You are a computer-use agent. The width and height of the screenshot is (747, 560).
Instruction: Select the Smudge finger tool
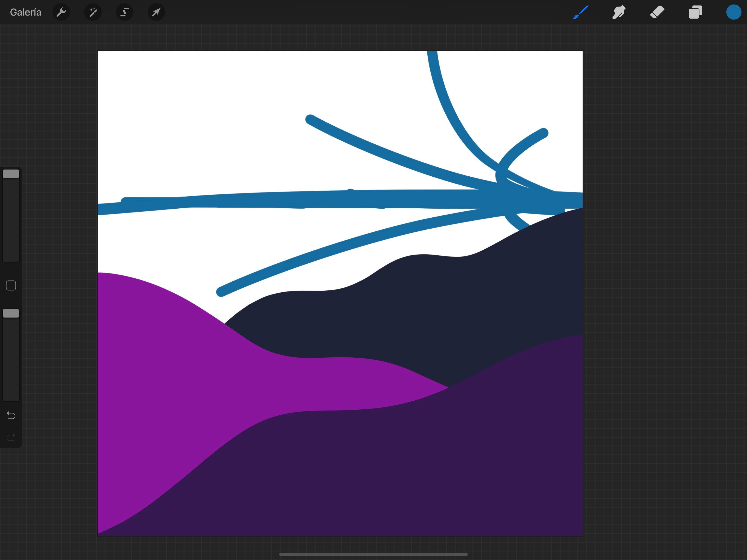[619, 13]
